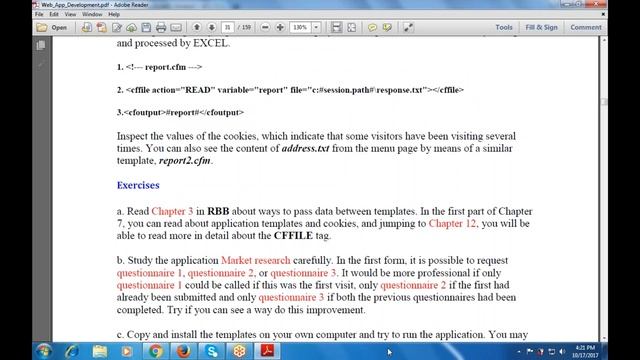This screenshot has width=640, height=360.
Task: Click the network tray icon
Action: 551,351
